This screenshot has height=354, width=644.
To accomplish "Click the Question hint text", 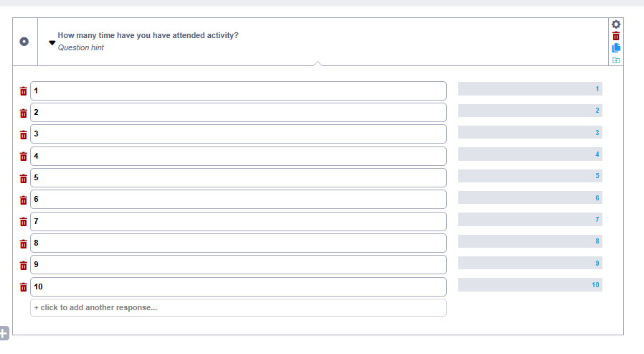I will [x=81, y=47].
